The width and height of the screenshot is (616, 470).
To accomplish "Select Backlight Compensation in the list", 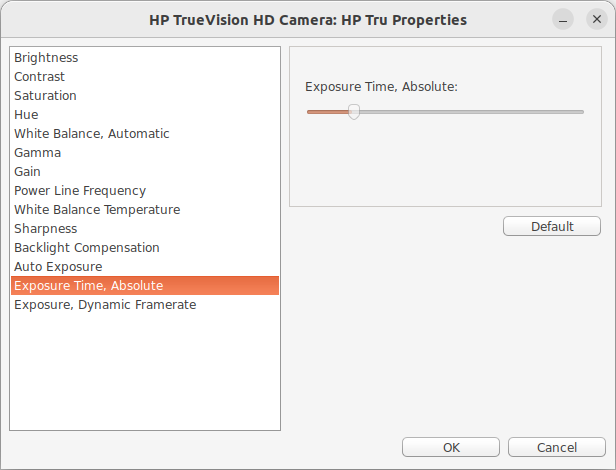I will point(87,248).
